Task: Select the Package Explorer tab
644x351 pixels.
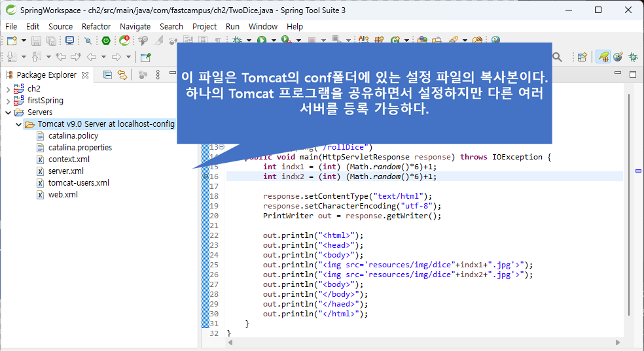Action: (x=46, y=75)
